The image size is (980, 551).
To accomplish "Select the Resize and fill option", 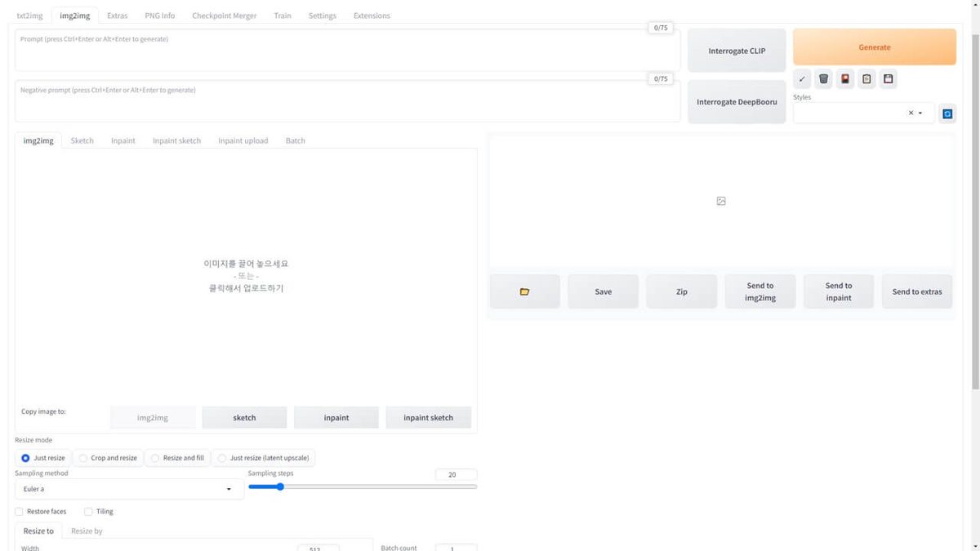I will pyautogui.click(x=177, y=458).
